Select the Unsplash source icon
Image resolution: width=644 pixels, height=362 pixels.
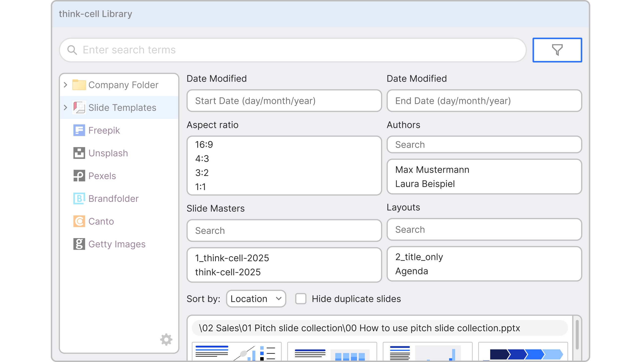point(79,153)
